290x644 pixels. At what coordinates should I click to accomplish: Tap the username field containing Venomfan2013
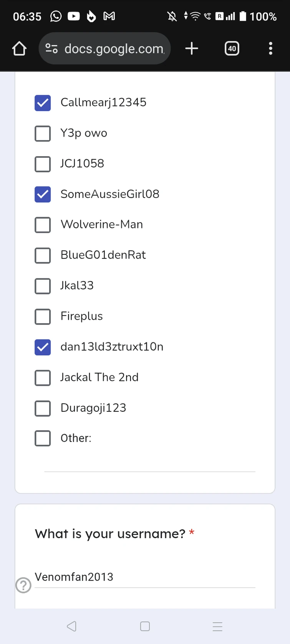click(145, 577)
